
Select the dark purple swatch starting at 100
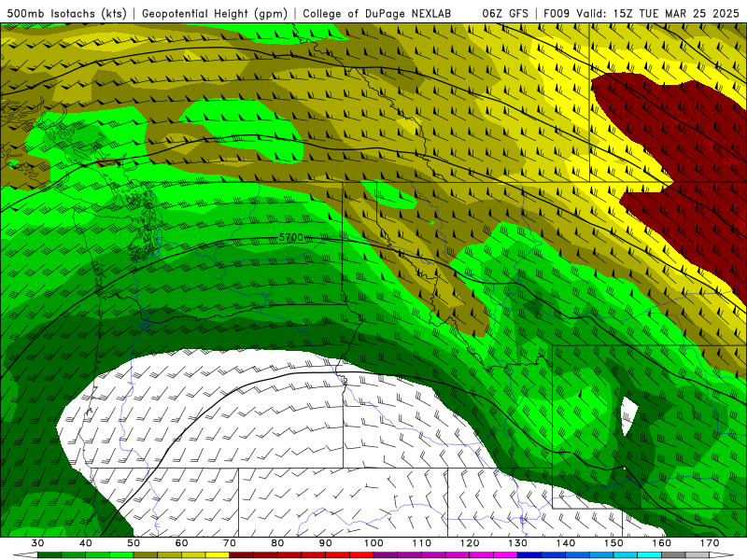click(386, 555)
